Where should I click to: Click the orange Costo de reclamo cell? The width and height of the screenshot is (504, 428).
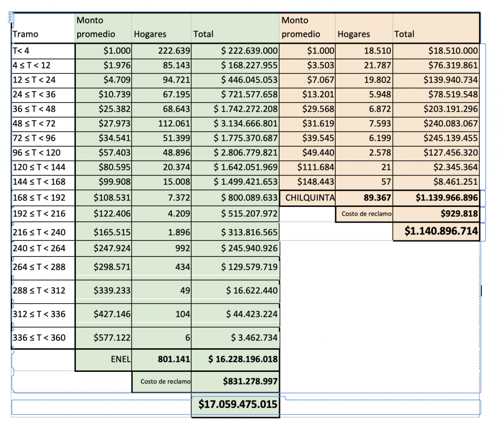[x=364, y=214]
